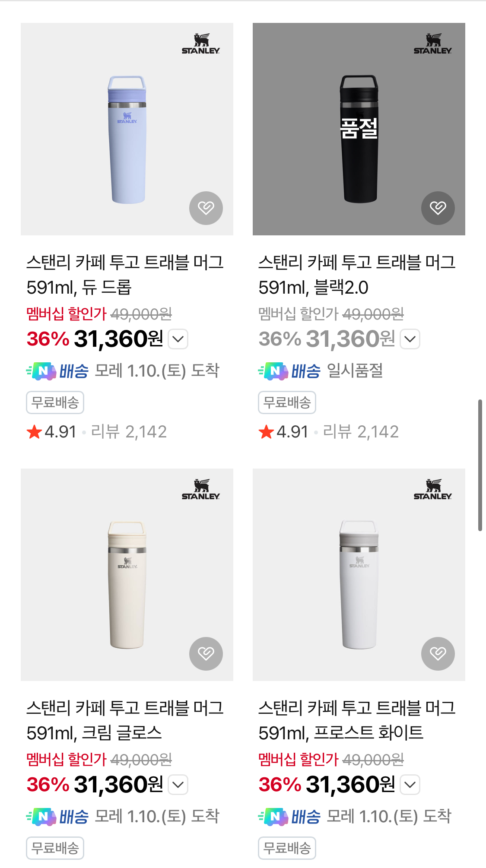Toggle wishlist heart on Black 2.0 mug
486x868 pixels.
(x=438, y=208)
